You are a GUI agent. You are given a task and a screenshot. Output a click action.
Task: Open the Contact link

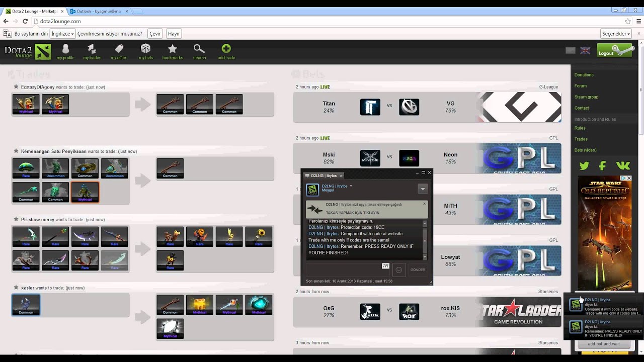click(x=582, y=108)
